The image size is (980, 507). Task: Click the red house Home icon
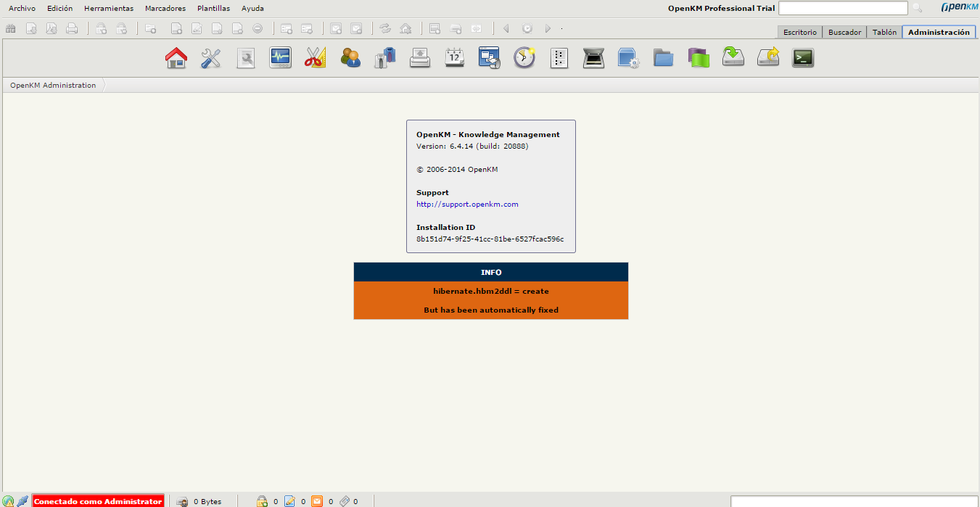[x=176, y=58]
